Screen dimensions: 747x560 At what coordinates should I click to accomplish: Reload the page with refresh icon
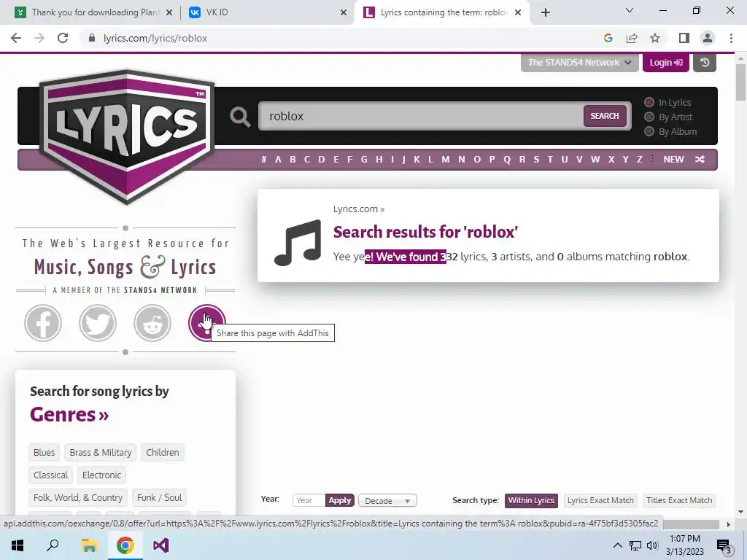point(63,38)
